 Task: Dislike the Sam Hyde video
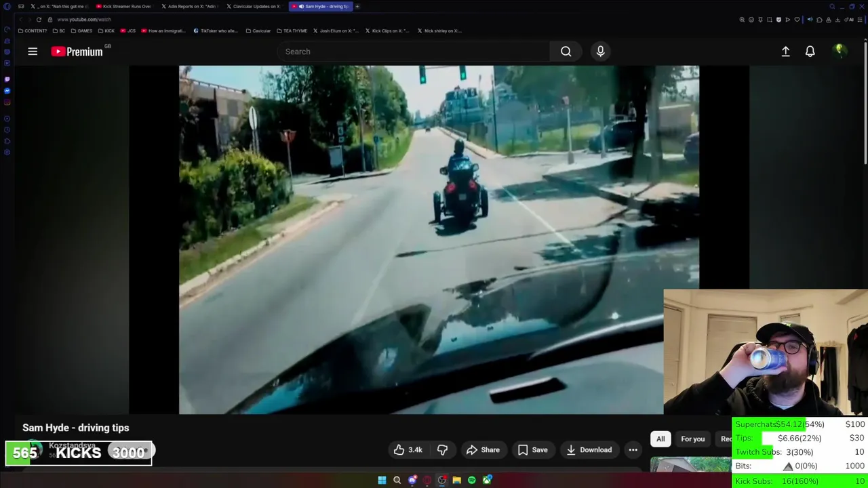click(x=442, y=450)
